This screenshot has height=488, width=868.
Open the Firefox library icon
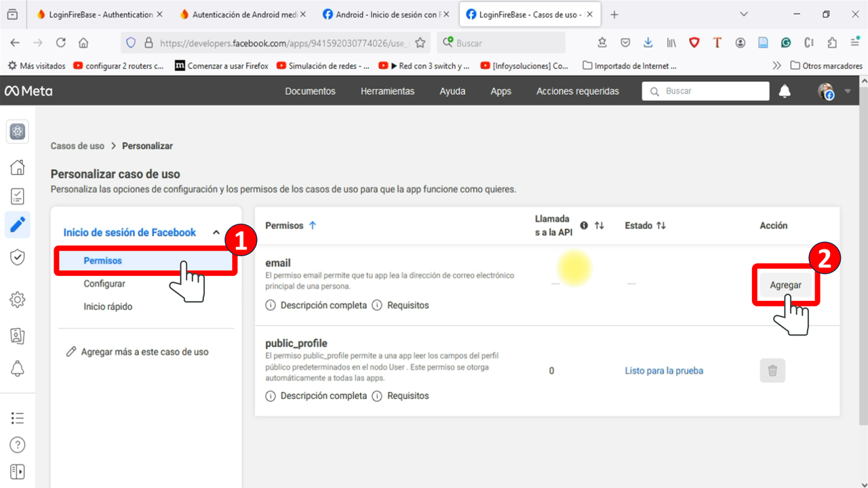click(671, 43)
